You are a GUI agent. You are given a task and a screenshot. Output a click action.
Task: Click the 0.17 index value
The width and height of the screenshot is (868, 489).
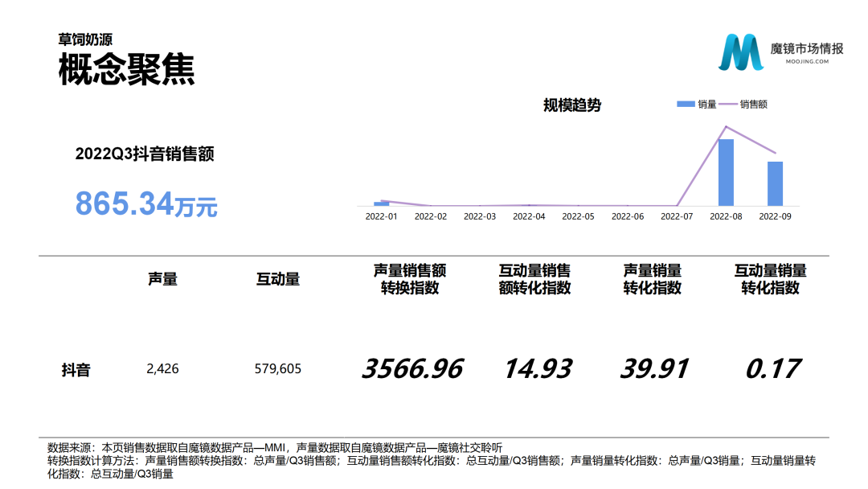point(773,369)
